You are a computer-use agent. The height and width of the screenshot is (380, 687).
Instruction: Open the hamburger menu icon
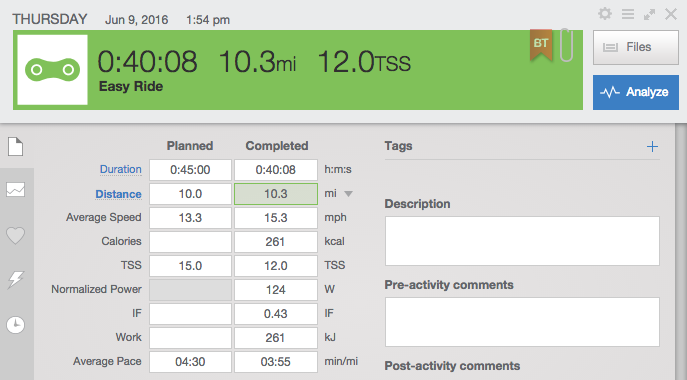click(x=627, y=14)
